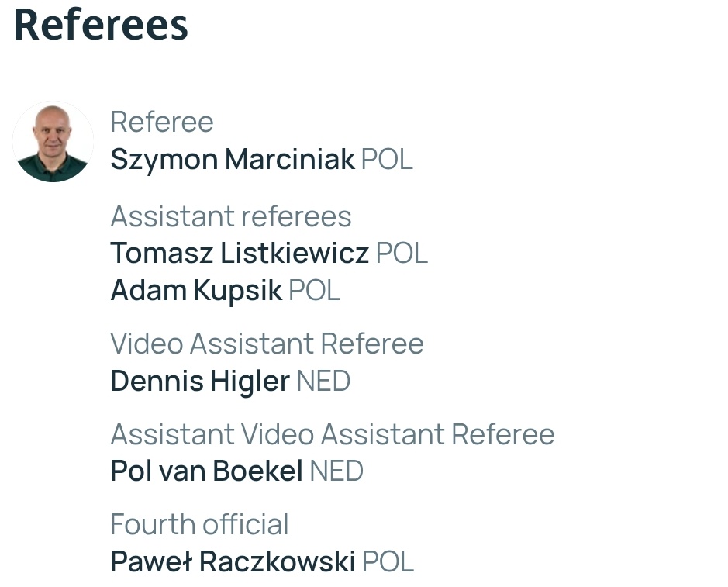The image size is (728, 587).
Task: Click the Referees heading
Action: 101,25
